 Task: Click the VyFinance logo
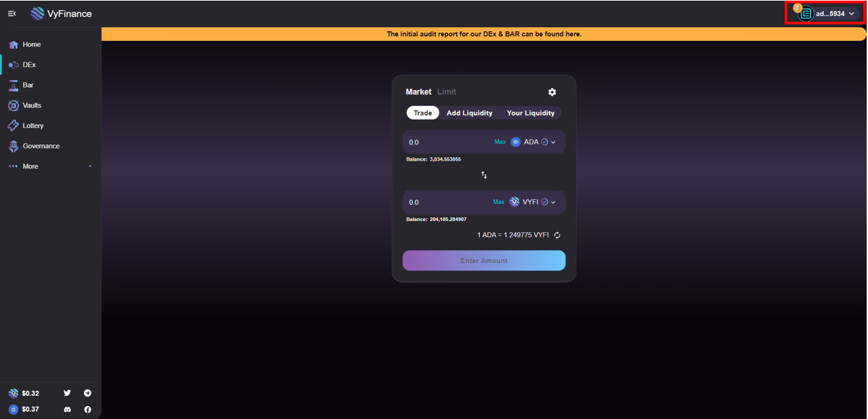pos(61,14)
